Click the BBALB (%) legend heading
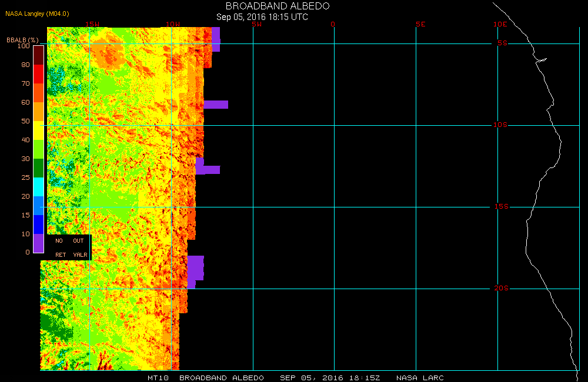Screen dimensions: 588x382 [22, 40]
